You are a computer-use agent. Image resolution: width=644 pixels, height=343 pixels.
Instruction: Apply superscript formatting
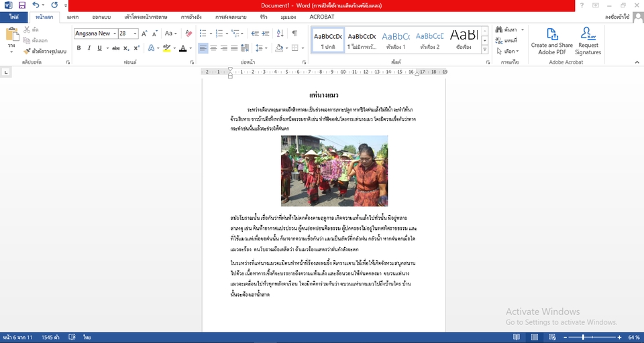136,48
